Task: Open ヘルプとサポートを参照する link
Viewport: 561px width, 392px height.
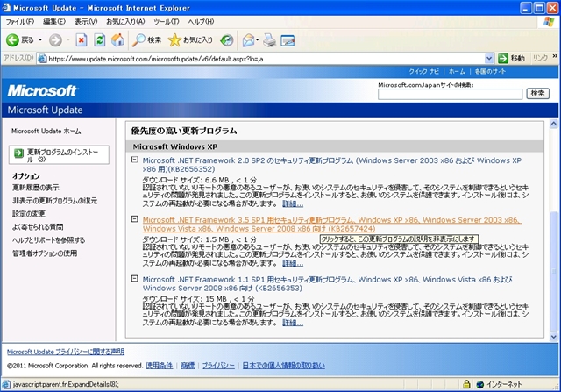Action: coord(49,240)
